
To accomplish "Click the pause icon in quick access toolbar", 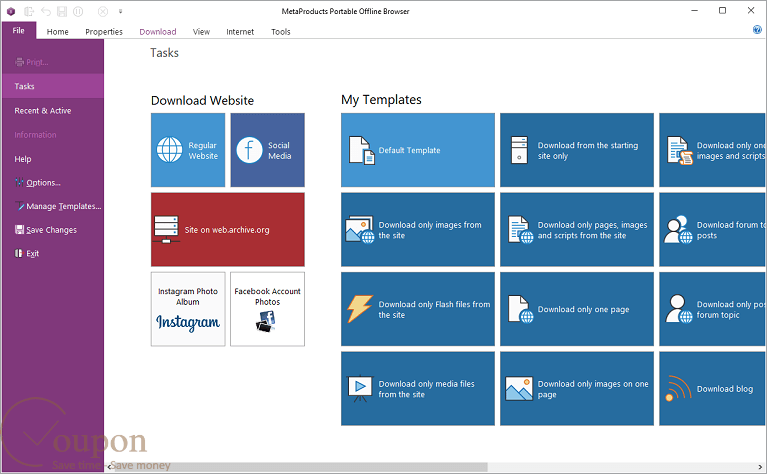I will (78, 11).
